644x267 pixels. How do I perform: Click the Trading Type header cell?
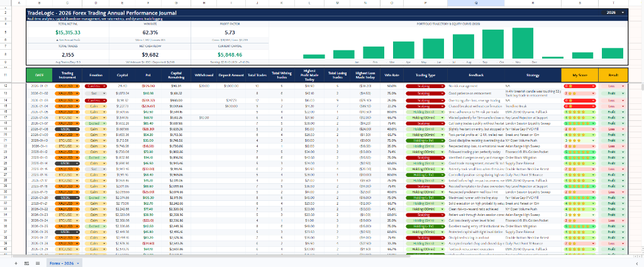click(425, 75)
